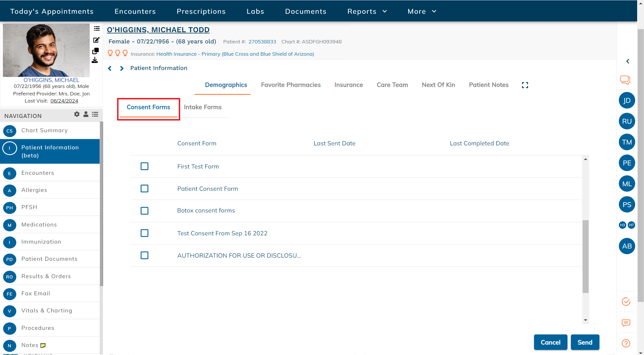Expand the Reports dropdown menu

[x=367, y=11]
